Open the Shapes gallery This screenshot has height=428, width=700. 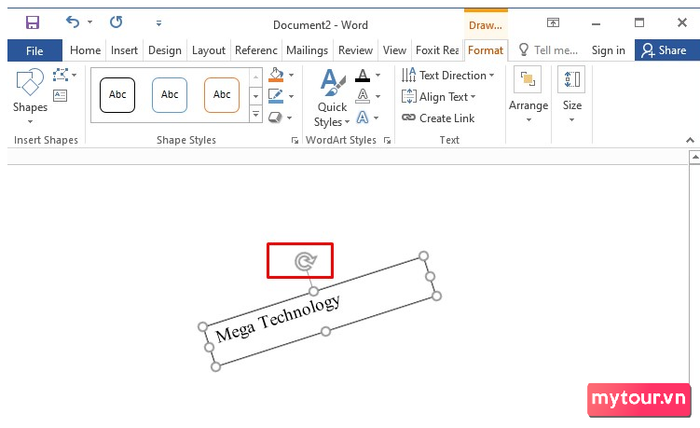pos(30,96)
